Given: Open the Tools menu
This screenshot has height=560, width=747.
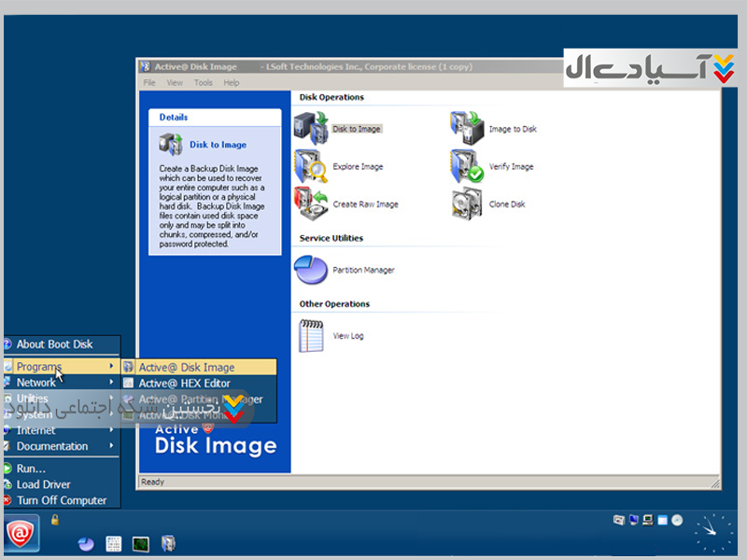Looking at the screenshot, I should (203, 83).
